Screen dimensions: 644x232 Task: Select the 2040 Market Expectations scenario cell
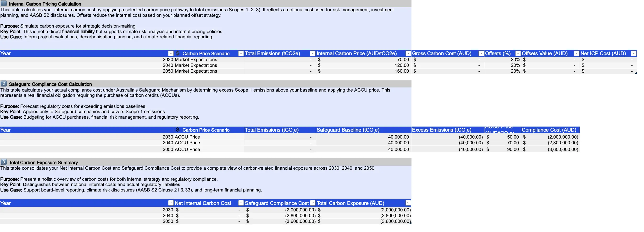pyautogui.click(x=209, y=65)
